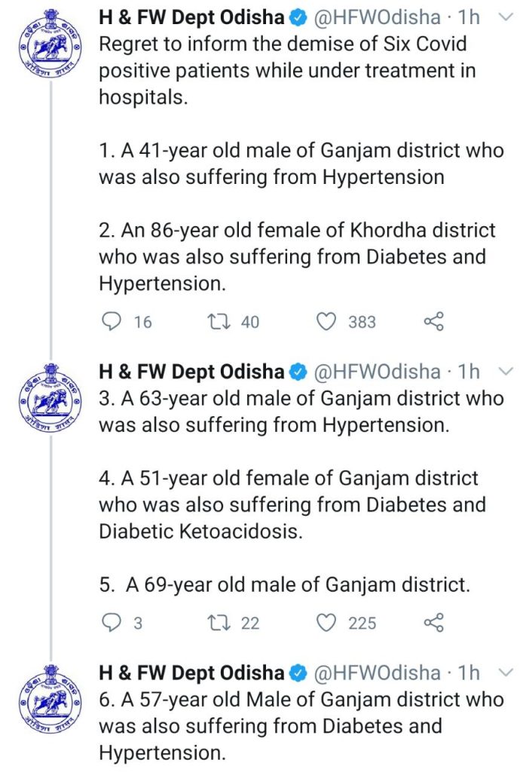Open @HFWOdisha handle in the second tweet

(x=377, y=371)
